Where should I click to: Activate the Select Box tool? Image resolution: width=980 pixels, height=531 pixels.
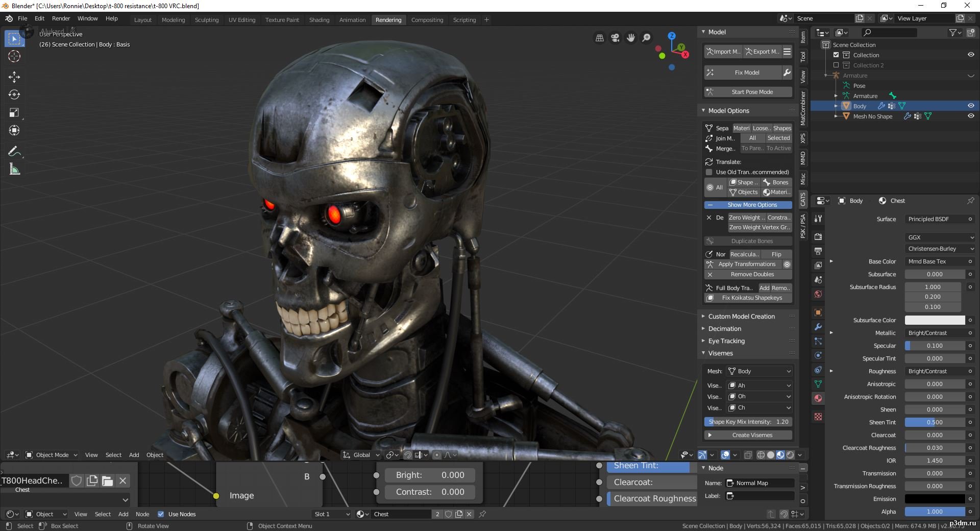[14, 39]
